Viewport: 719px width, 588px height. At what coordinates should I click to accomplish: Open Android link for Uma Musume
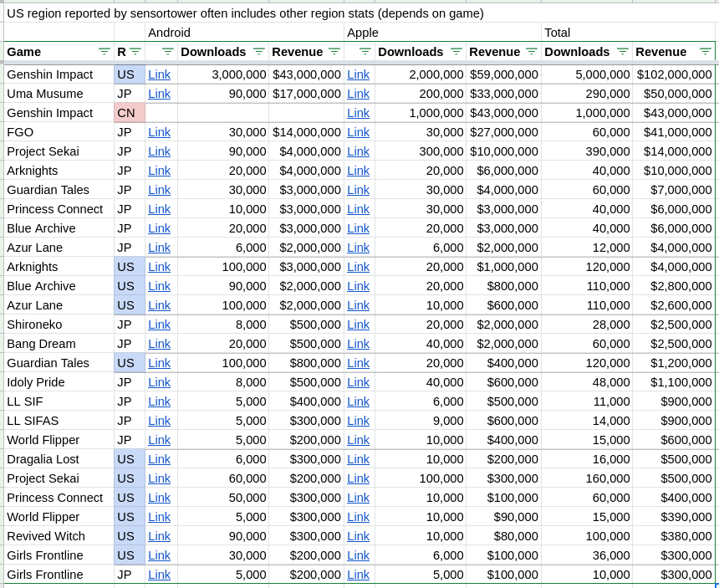pyautogui.click(x=159, y=94)
